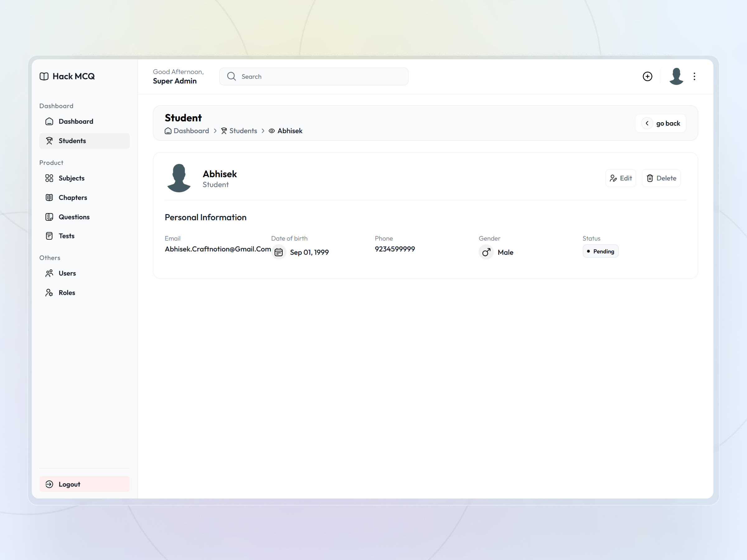
Task: Click the plus circle icon in the top bar
Action: [x=647, y=76]
